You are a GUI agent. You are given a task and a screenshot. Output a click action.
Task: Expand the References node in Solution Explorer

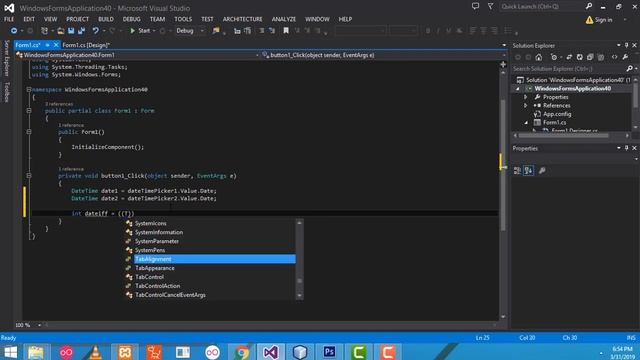(526, 105)
